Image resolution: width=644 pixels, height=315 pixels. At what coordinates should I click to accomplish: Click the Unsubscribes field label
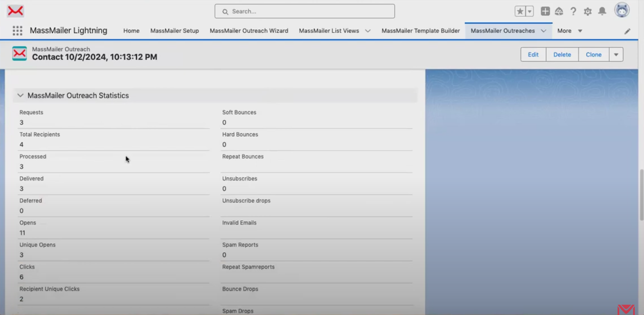[x=240, y=179]
